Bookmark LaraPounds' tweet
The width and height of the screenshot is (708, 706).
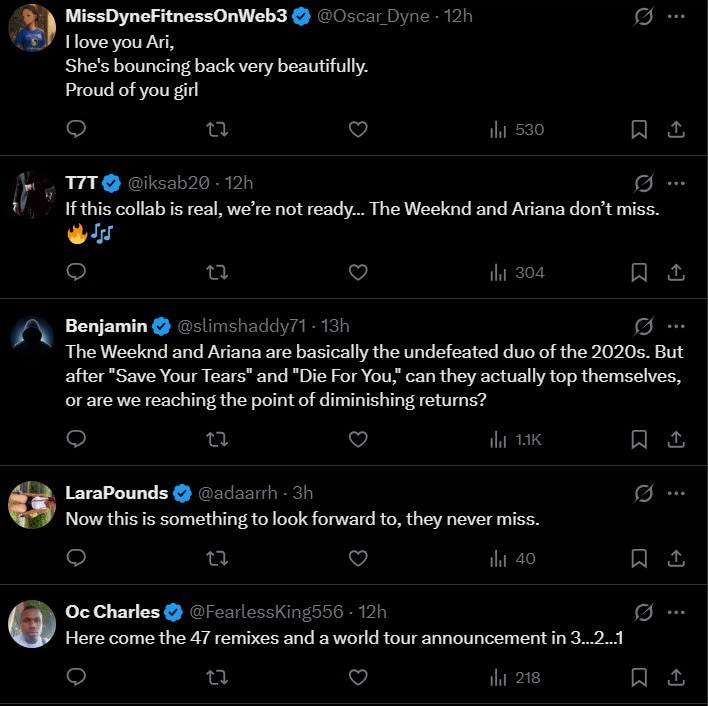pos(640,558)
